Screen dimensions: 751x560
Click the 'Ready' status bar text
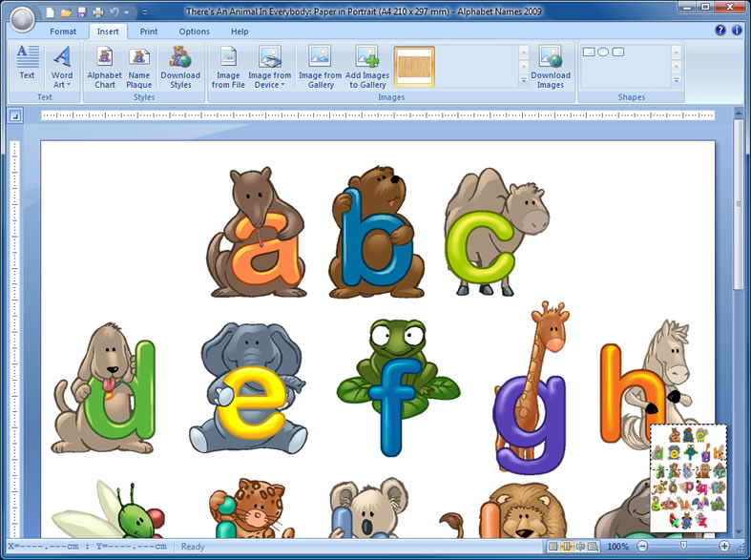[193, 547]
